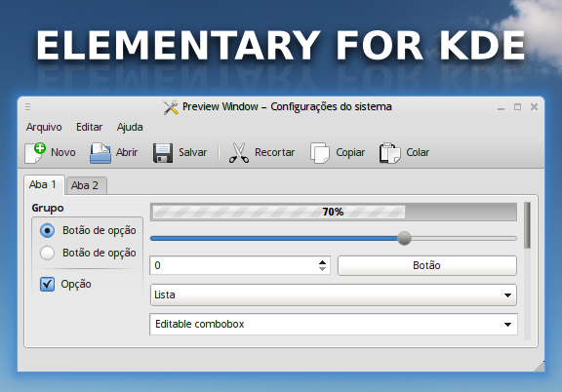Image resolution: width=562 pixels, height=392 pixels.
Task: Click the tools icon in title bar
Action: (171, 107)
